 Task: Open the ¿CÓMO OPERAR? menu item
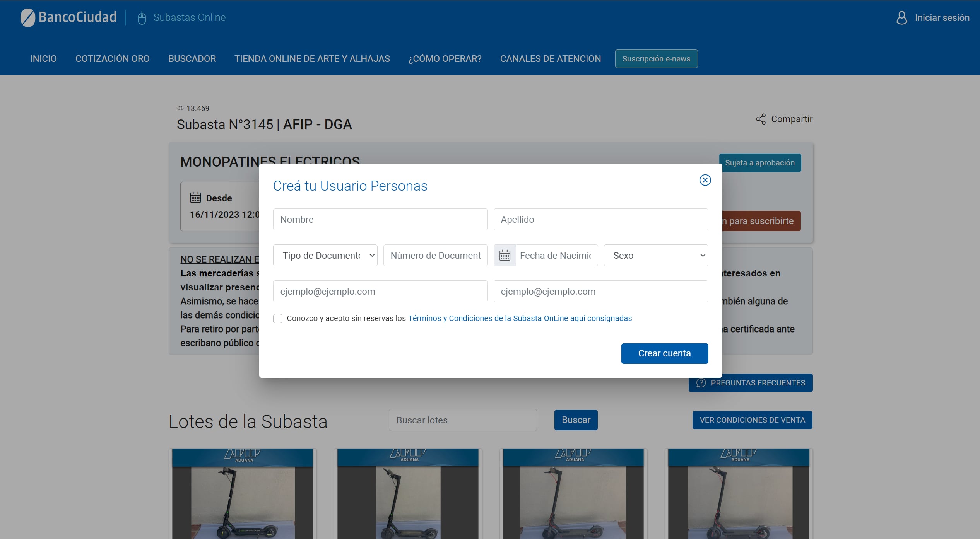[445, 59]
